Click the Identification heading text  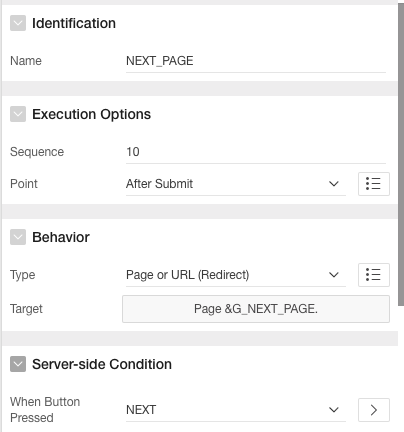click(x=74, y=23)
